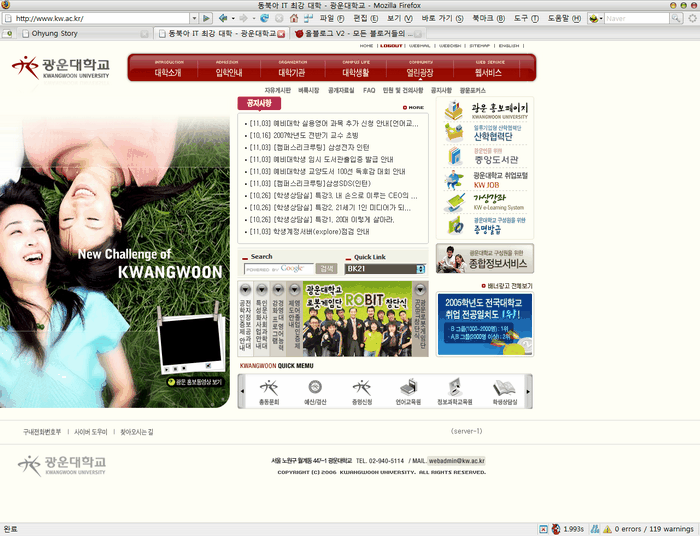Click the 총동문회 quick menu icon

click(x=269, y=391)
